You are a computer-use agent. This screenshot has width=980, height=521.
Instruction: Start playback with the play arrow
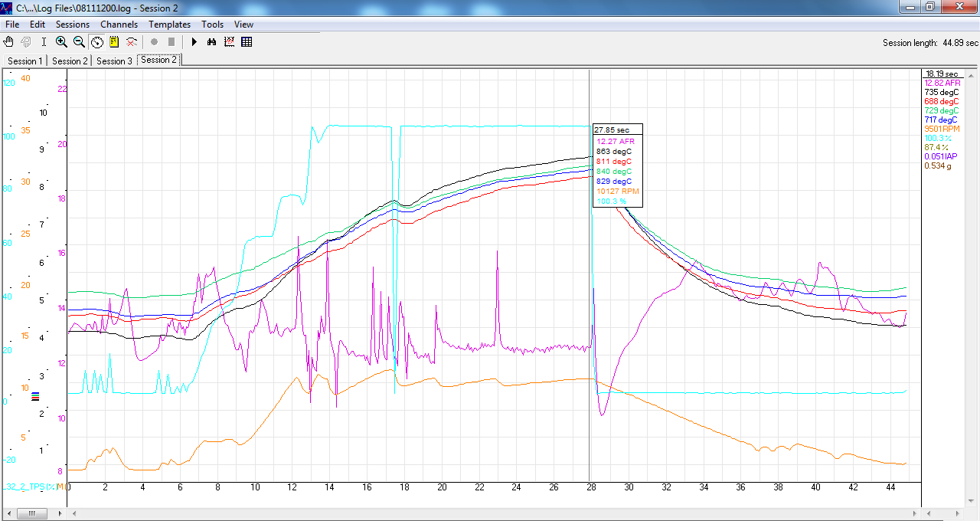[x=194, y=42]
